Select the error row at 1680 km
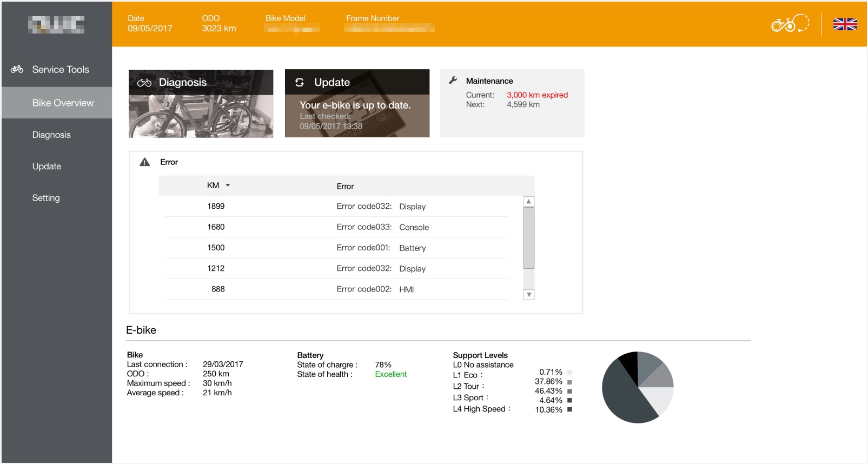 coord(335,227)
